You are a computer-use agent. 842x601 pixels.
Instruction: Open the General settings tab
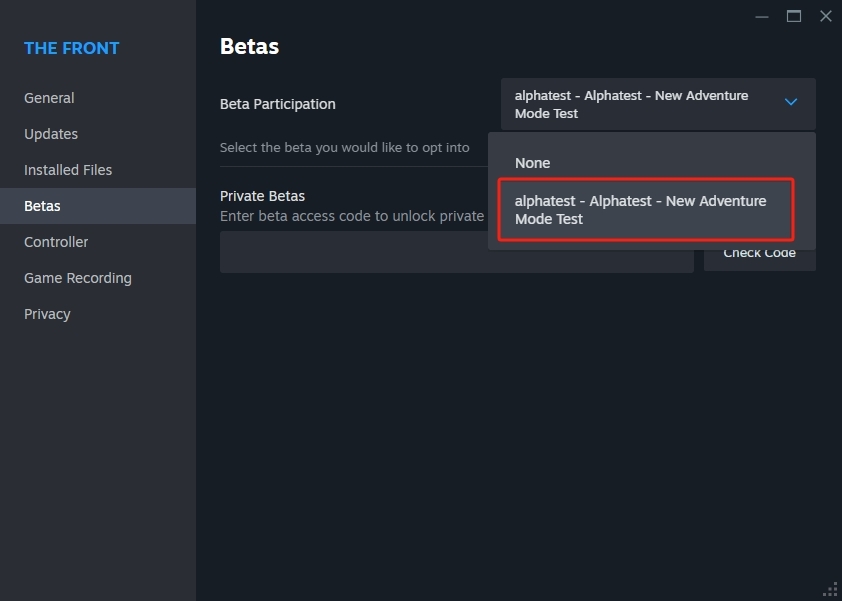49,98
